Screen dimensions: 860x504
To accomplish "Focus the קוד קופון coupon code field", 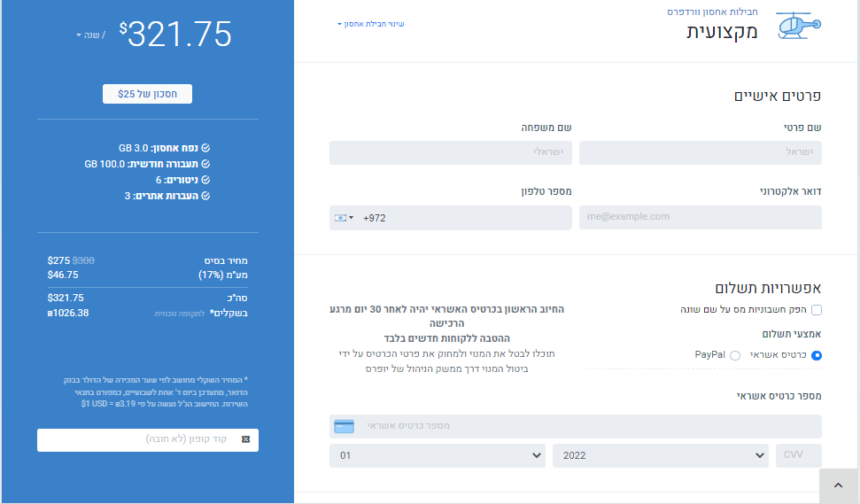I will coord(148,440).
